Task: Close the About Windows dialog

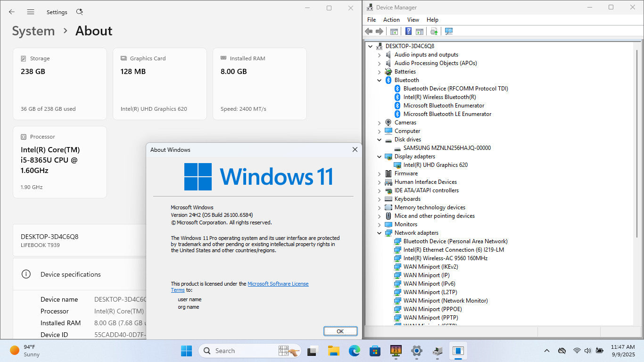Action: 355,149
